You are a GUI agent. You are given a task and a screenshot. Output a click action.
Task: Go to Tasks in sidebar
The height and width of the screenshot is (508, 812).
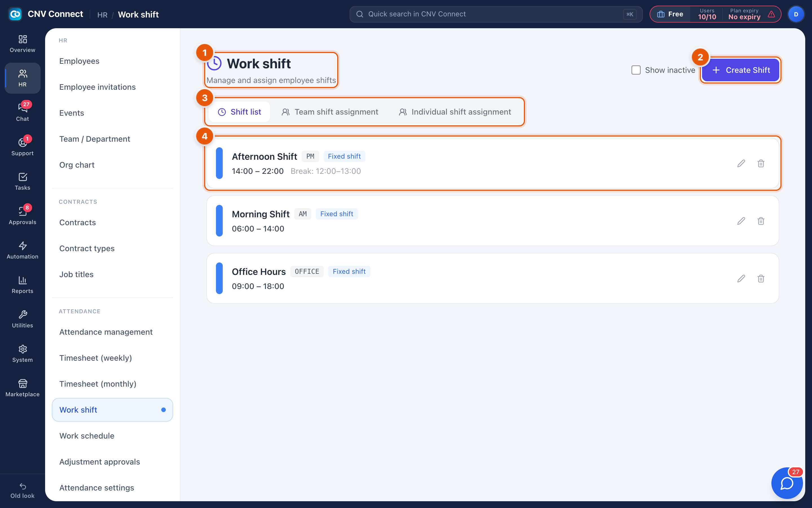(23, 181)
